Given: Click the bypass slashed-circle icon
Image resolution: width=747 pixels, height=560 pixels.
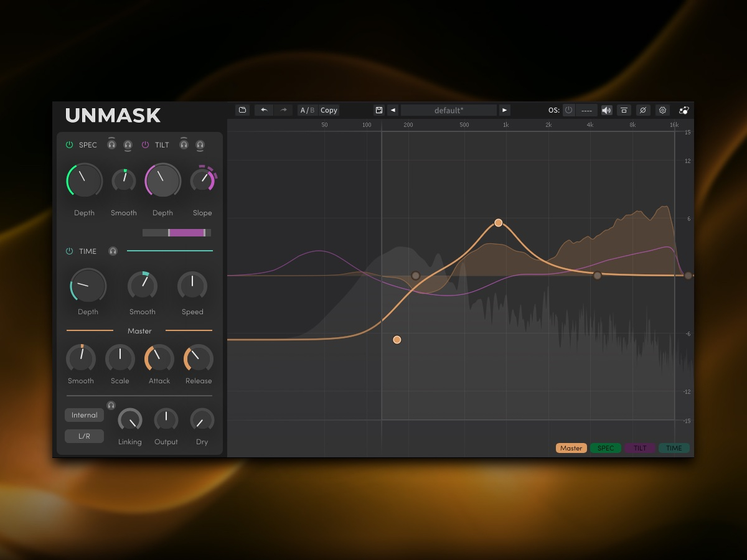Looking at the screenshot, I should click(x=643, y=110).
